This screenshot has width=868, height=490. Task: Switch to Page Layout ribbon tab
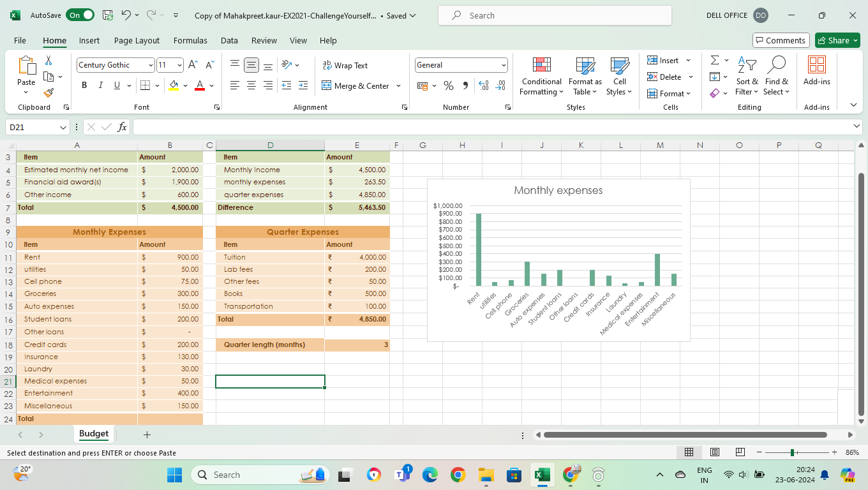[x=137, y=40]
